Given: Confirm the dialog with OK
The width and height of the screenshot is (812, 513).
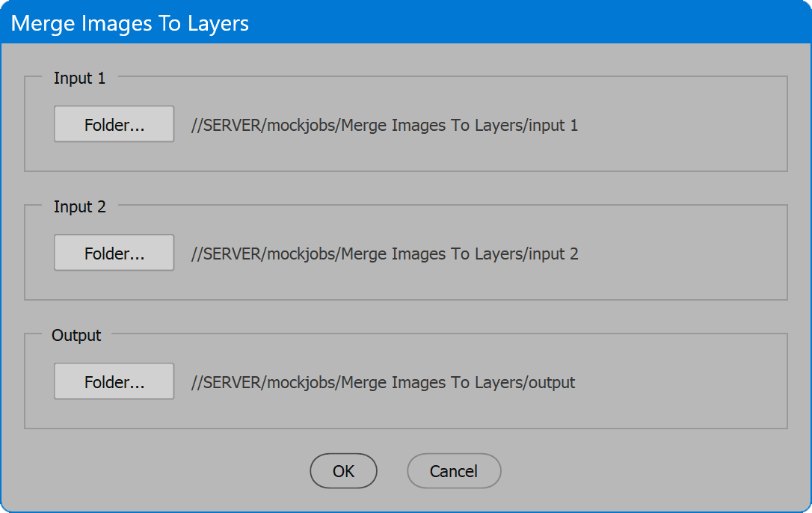Looking at the screenshot, I should pos(343,471).
